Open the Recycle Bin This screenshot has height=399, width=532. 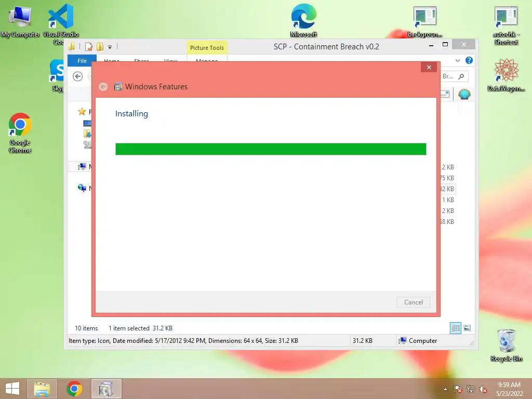click(x=506, y=345)
